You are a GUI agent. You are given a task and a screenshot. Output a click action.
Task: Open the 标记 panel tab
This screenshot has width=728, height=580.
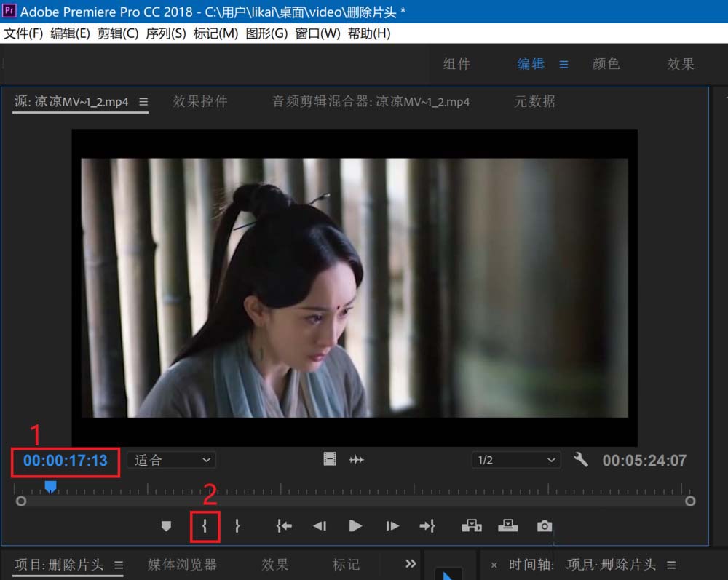click(346, 565)
